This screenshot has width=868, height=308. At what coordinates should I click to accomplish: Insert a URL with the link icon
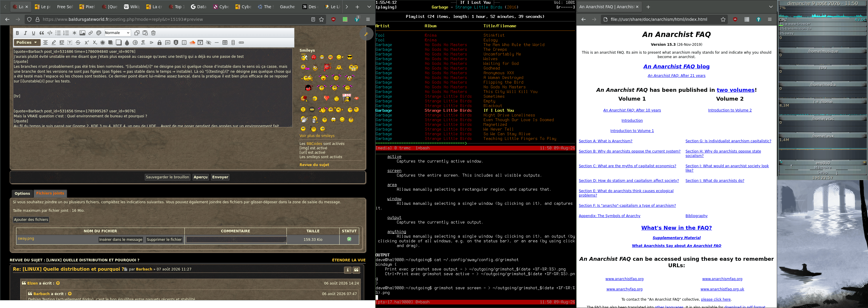pyautogui.click(x=91, y=33)
